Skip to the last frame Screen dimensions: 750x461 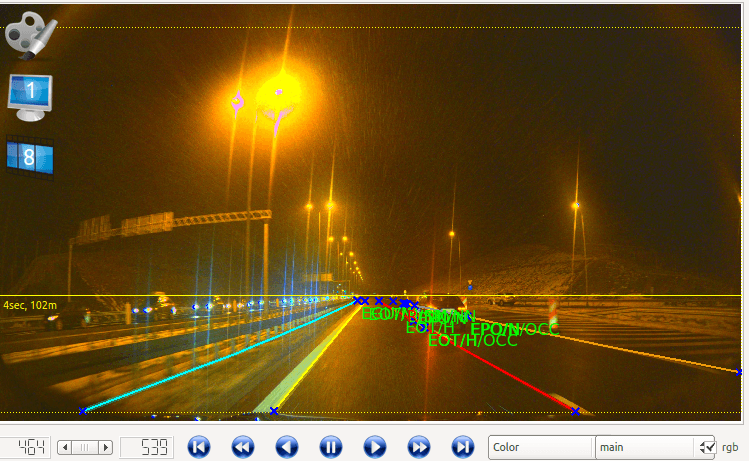pyautogui.click(x=462, y=447)
